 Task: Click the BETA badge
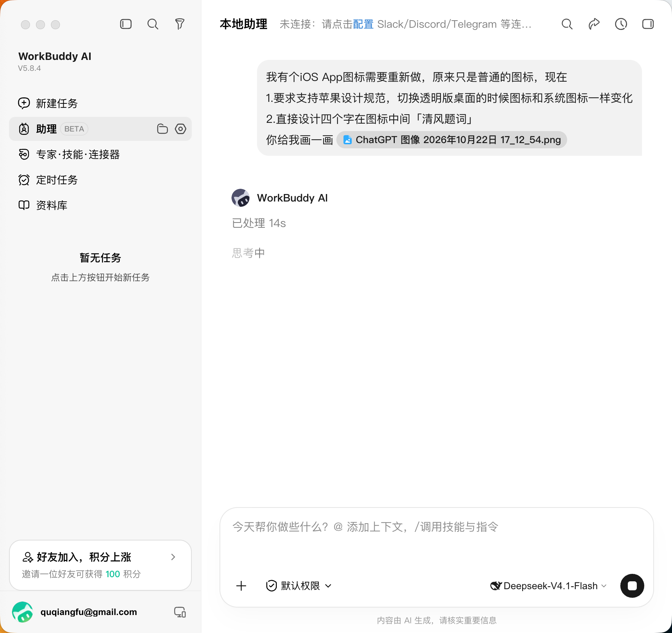click(x=74, y=129)
